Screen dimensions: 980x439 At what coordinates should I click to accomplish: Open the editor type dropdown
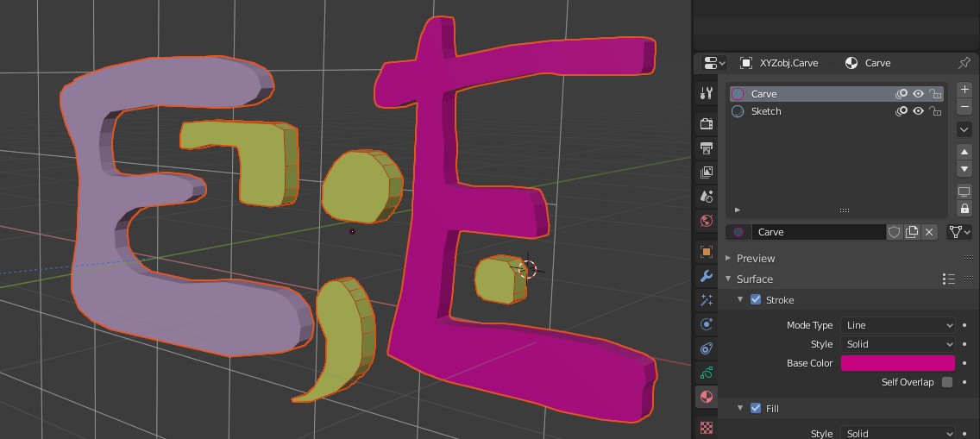714,63
